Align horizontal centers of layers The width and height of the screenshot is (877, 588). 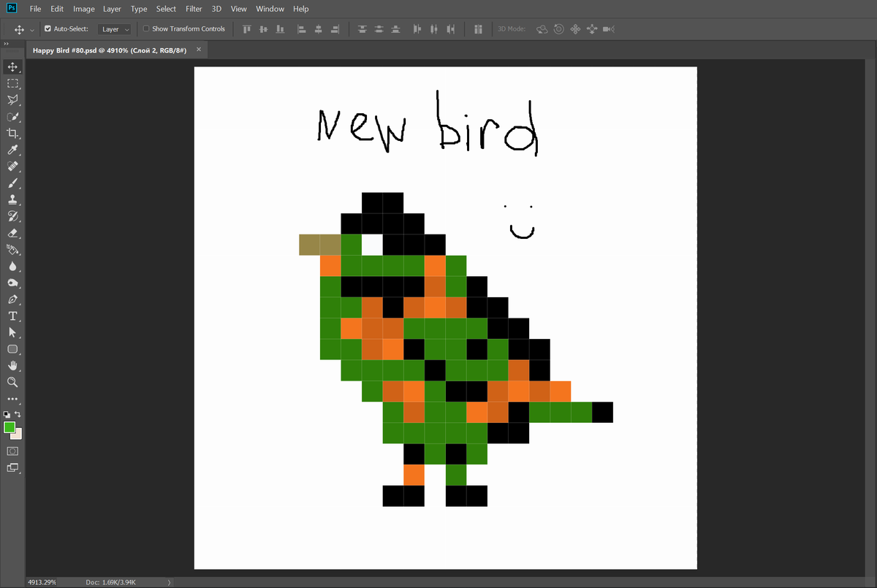click(x=318, y=29)
